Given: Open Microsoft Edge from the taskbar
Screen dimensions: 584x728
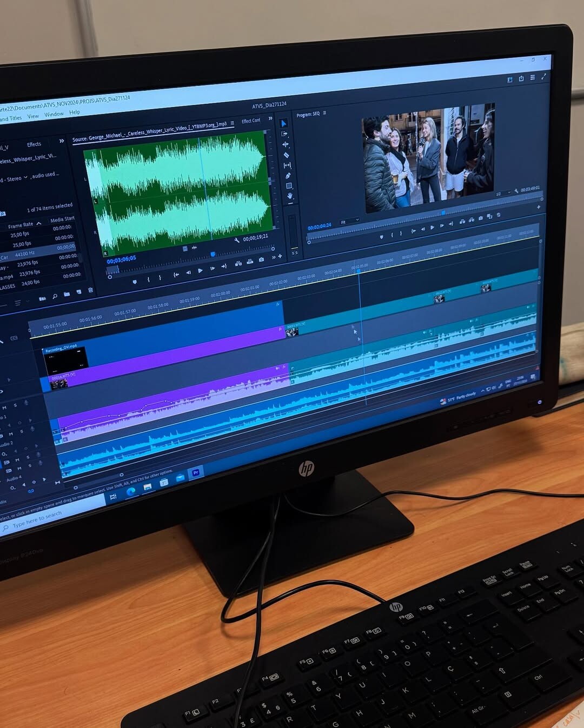Looking at the screenshot, I should point(130,492).
